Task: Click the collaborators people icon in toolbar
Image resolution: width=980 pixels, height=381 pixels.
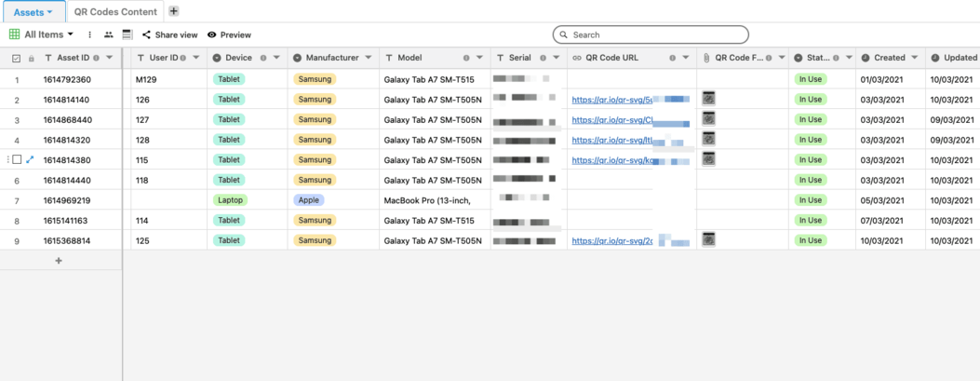Action: point(109,34)
